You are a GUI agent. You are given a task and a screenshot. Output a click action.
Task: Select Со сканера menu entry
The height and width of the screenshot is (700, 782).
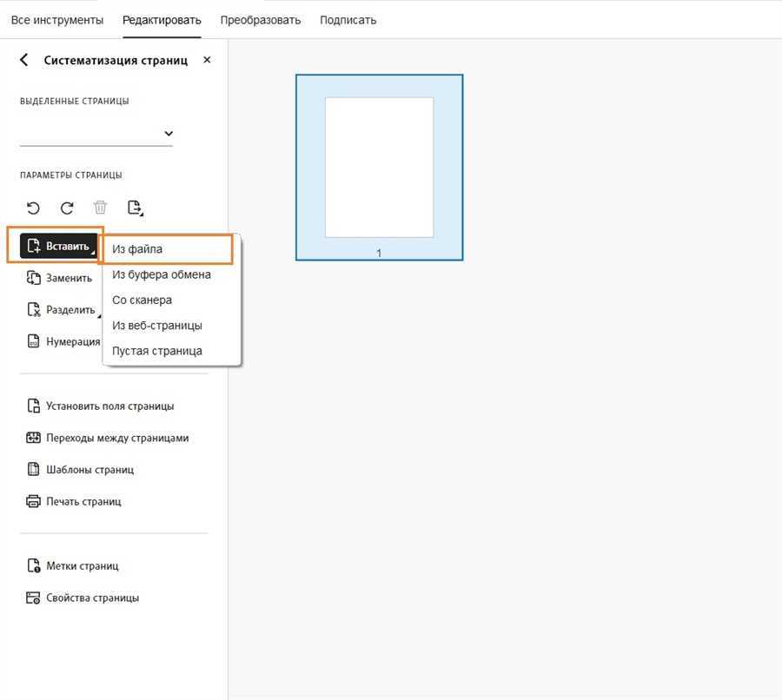pos(142,300)
